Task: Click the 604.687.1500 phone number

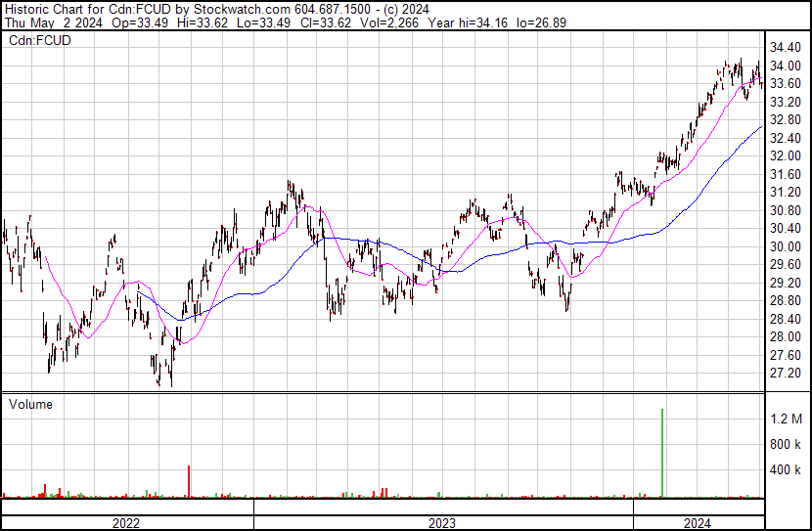Action: coord(333,10)
